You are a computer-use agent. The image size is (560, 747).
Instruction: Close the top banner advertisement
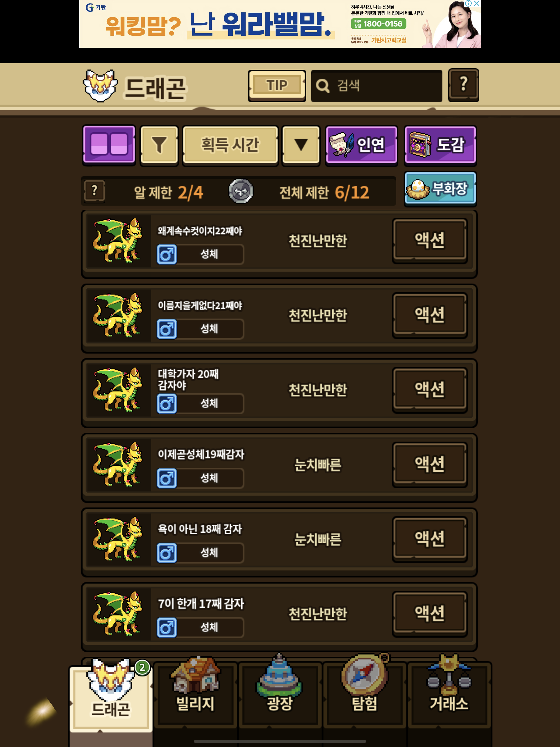(x=477, y=3)
